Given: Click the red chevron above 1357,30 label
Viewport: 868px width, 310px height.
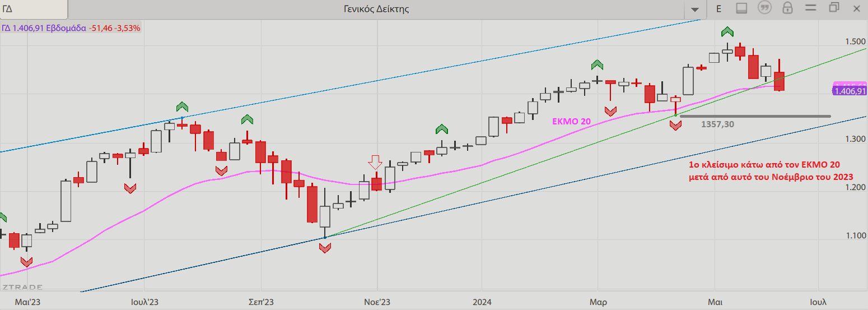Looking at the screenshot, I should point(675,126).
